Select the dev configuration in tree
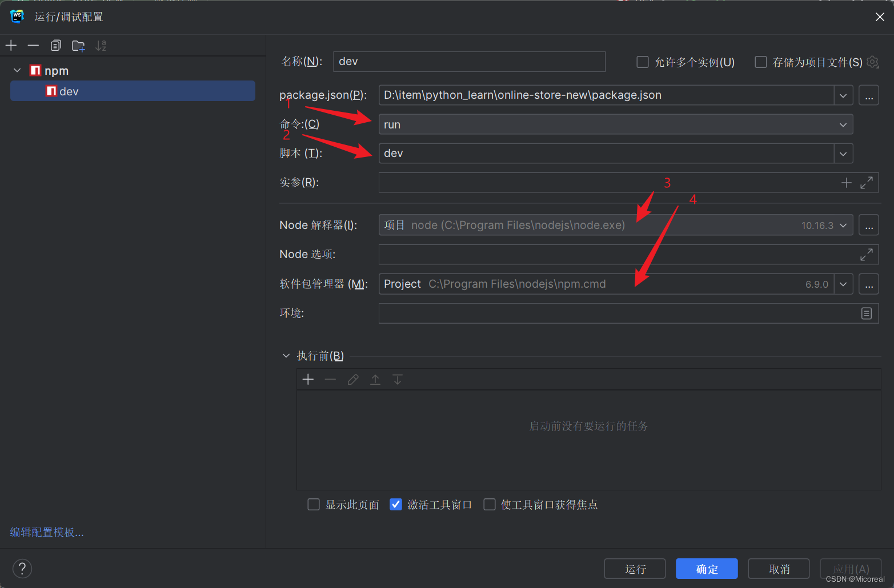The width and height of the screenshot is (894, 588). pyautogui.click(x=133, y=91)
